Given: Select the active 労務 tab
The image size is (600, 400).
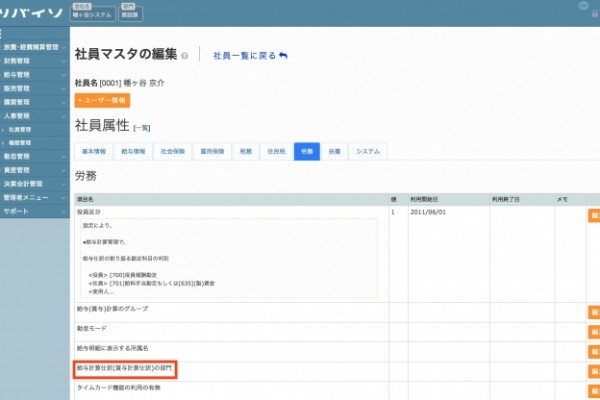Looking at the screenshot, I should (307, 151).
